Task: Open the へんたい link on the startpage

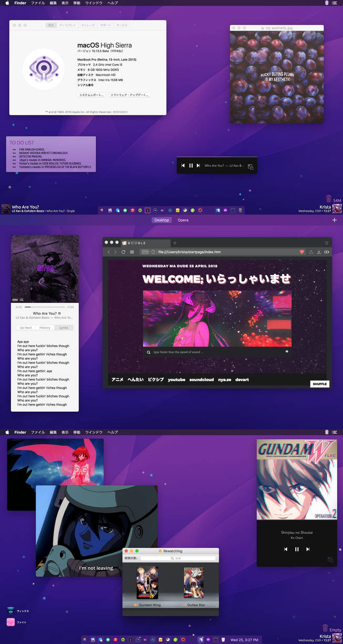Action: [x=135, y=380]
